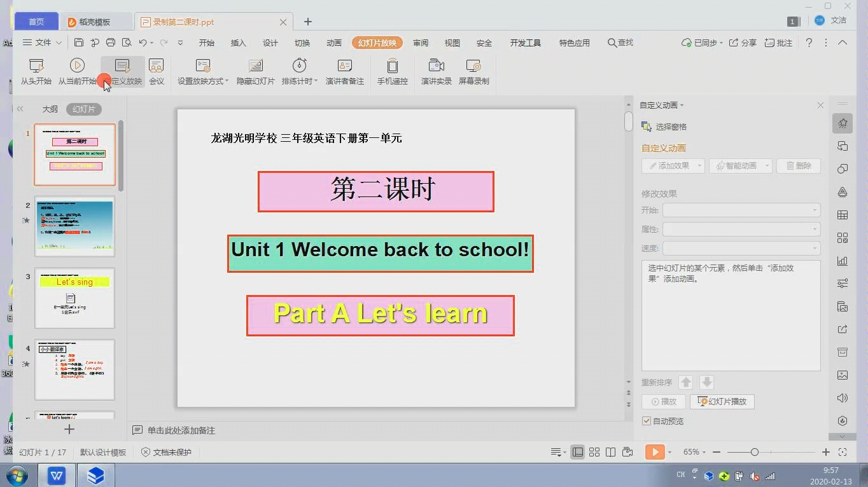This screenshot has height=487, width=868.
Task: Open the 属性 property combo box
Action: (x=741, y=229)
